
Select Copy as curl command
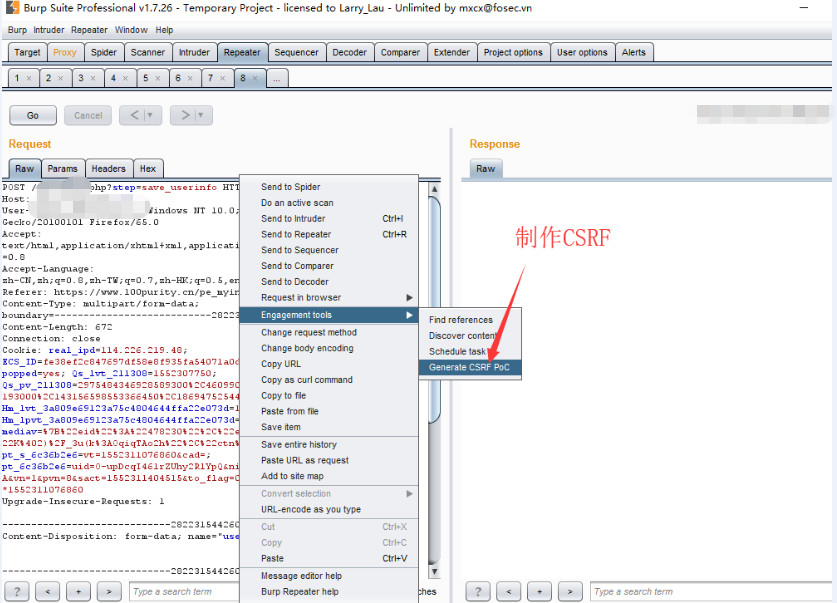[x=329, y=379]
